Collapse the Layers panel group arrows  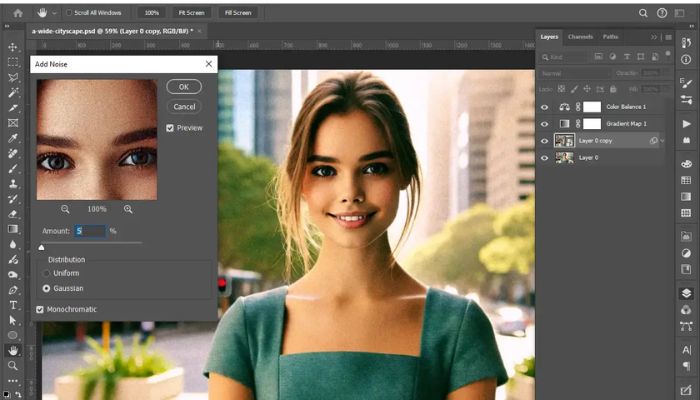pos(654,38)
